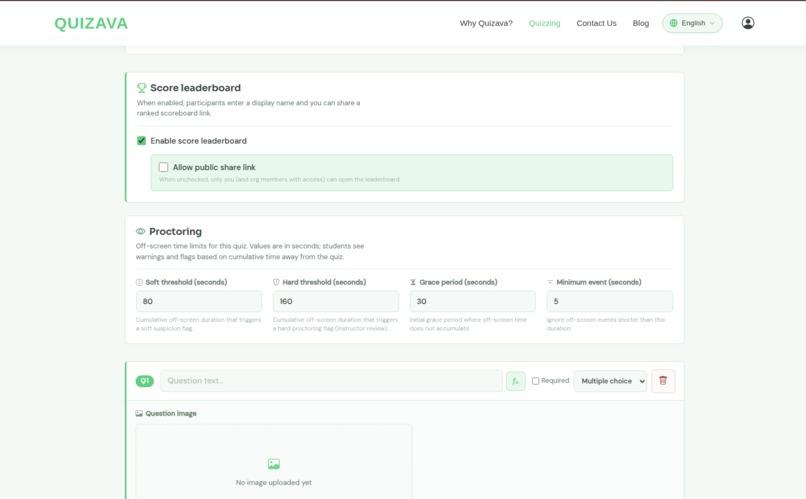Click the 'Score leaderboard' heading
806x499 pixels.
(x=195, y=88)
